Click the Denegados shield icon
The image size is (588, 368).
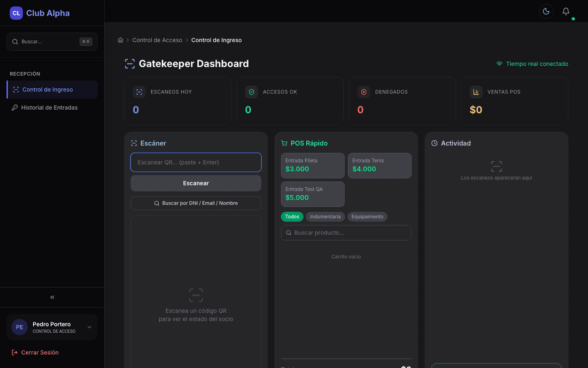363,92
